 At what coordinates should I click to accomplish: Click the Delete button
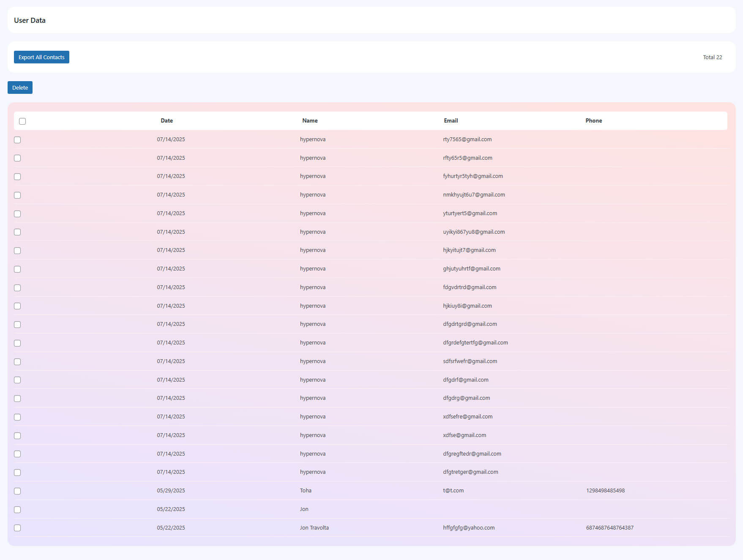click(x=20, y=87)
